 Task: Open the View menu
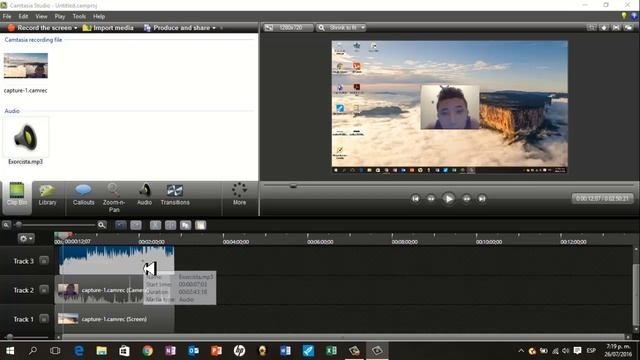point(41,16)
